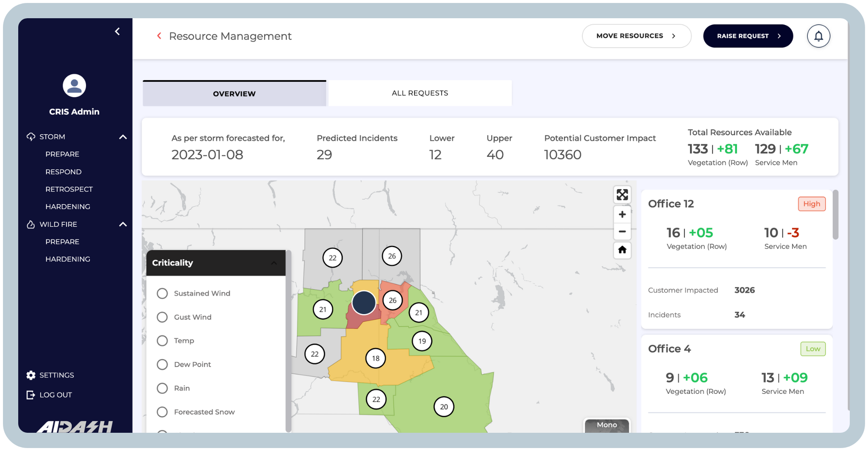Click the CRIS Admin profile avatar
The height and width of the screenshot is (451, 868).
pos(74,86)
